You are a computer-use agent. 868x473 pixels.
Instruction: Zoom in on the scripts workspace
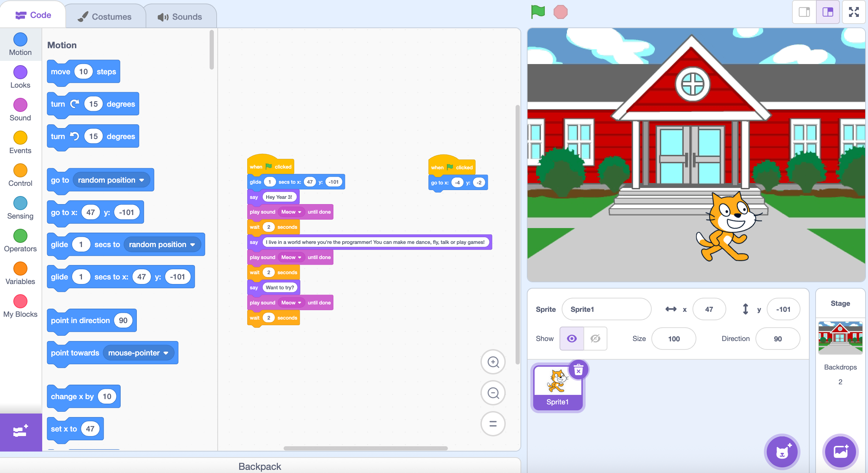tap(493, 362)
